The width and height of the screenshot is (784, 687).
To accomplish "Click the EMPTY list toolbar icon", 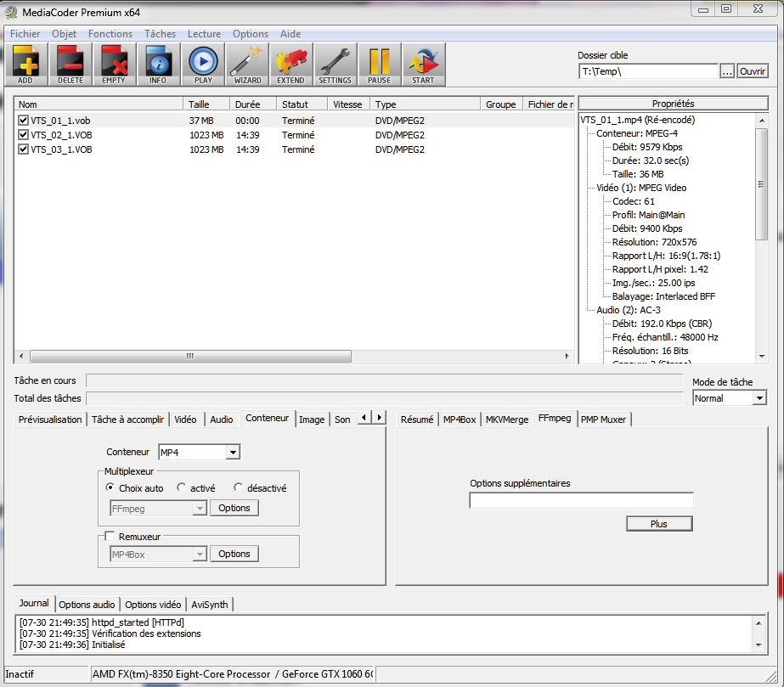I will [114, 65].
